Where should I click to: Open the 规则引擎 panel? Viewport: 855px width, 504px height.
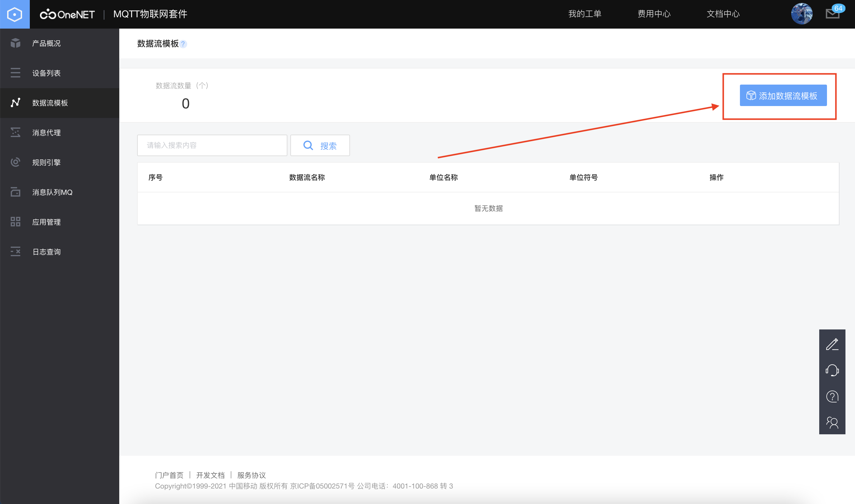tap(15, 162)
